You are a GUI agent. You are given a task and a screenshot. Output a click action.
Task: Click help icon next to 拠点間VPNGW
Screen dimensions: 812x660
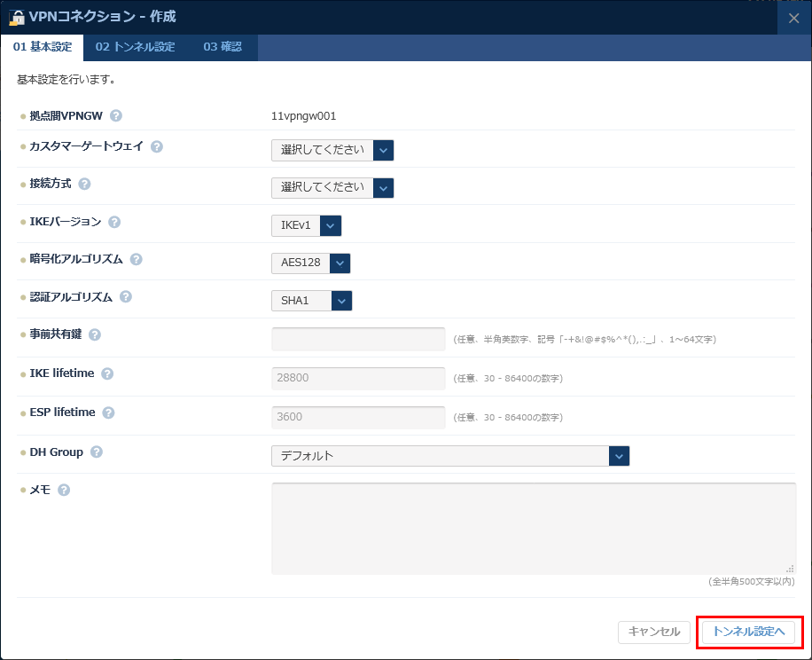coord(116,115)
